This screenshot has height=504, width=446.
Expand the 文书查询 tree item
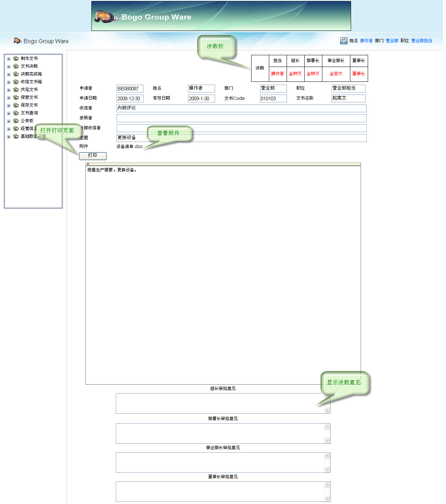point(8,113)
